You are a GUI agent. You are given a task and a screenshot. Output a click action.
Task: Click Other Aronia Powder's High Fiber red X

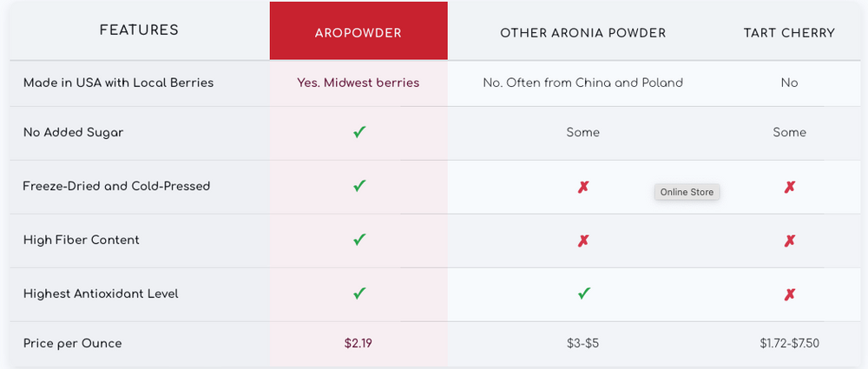coord(583,241)
